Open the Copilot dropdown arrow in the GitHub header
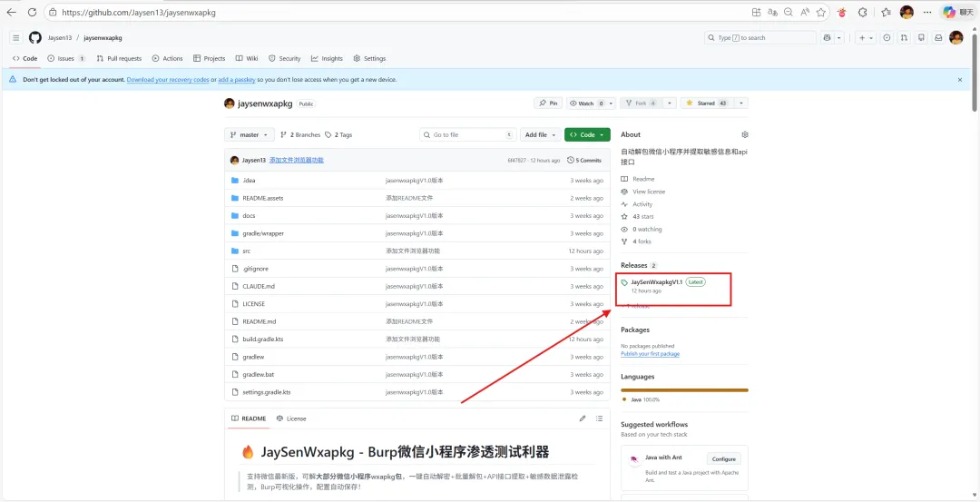Viewport: 980px width, 502px height. tap(839, 37)
